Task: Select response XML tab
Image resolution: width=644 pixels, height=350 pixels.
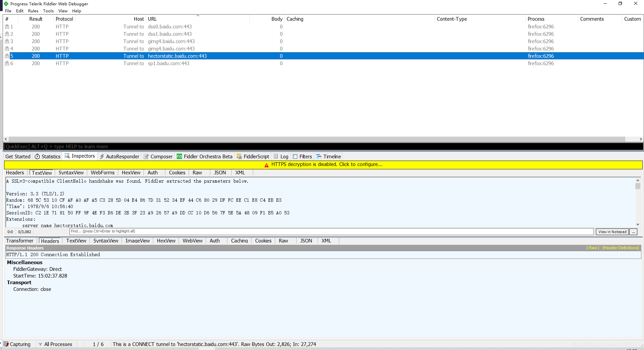Action: click(x=326, y=241)
